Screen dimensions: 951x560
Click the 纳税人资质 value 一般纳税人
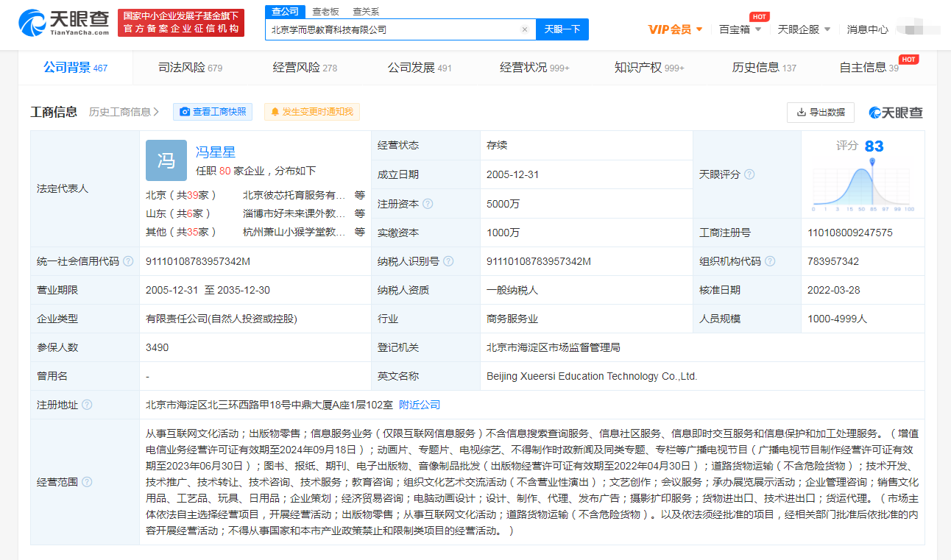[512, 290]
